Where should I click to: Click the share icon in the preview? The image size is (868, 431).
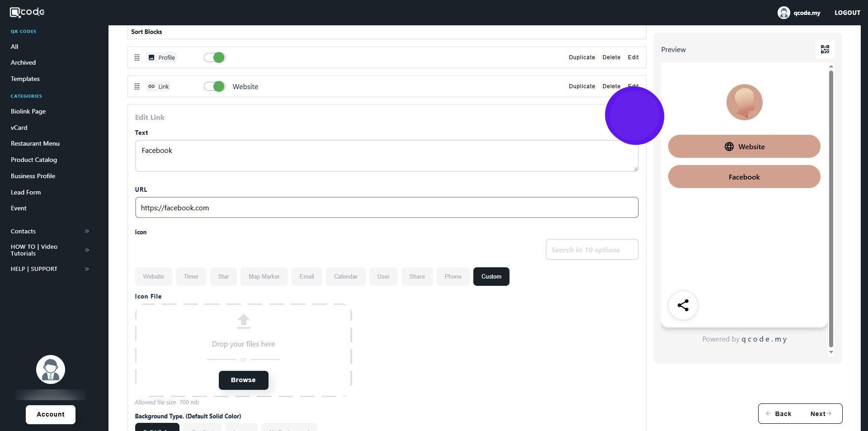[x=683, y=305]
